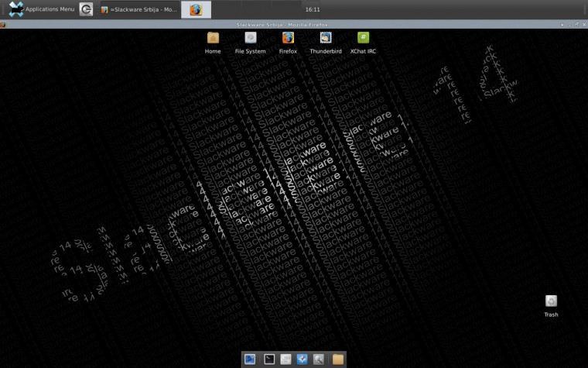Open the File System desktop icon
The width and height of the screenshot is (588, 368).
(x=250, y=43)
